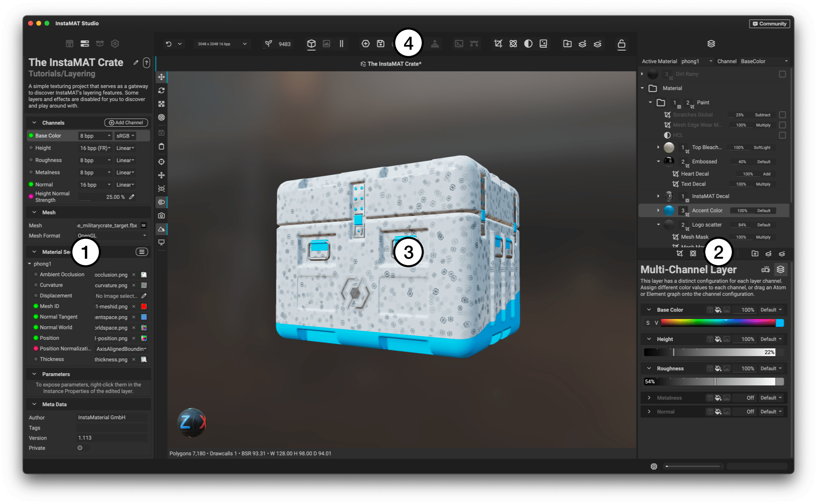Click the Author field InstaMaterial GmbH

pyautogui.click(x=112, y=417)
